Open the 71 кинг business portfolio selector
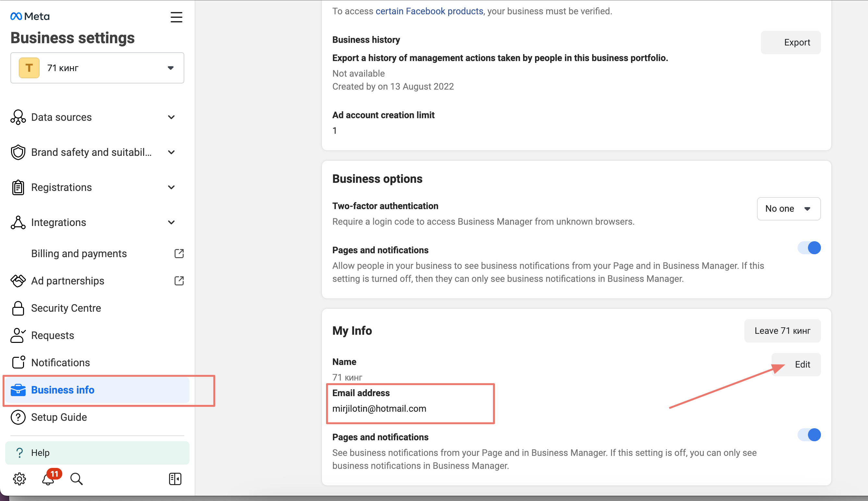The width and height of the screenshot is (868, 501). click(97, 68)
